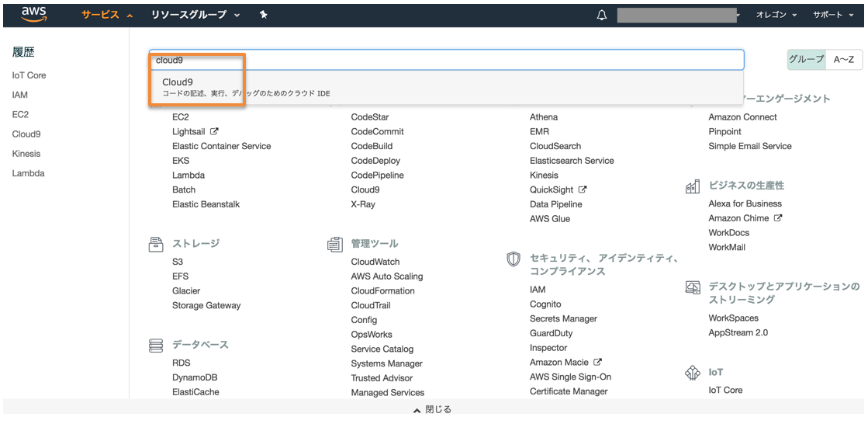868x424 pixels.
Task: Open the Oregon region dropdown
Action: pos(776,15)
